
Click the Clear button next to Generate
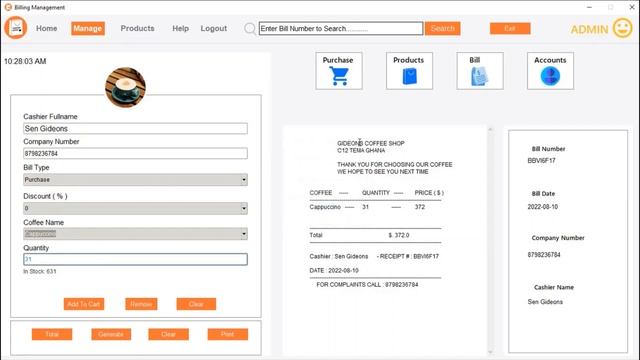[x=169, y=334]
